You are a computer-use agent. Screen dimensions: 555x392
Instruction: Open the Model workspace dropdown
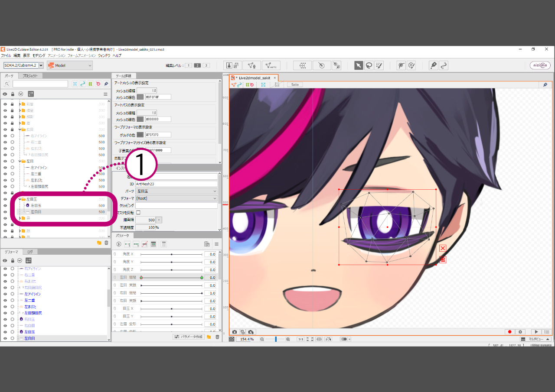[x=70, y=65]
